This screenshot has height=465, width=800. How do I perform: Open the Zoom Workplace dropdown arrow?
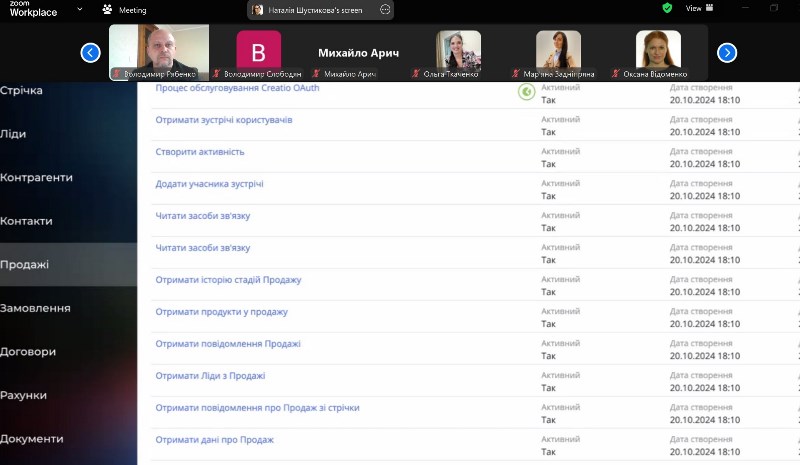[x=80, y=9]
